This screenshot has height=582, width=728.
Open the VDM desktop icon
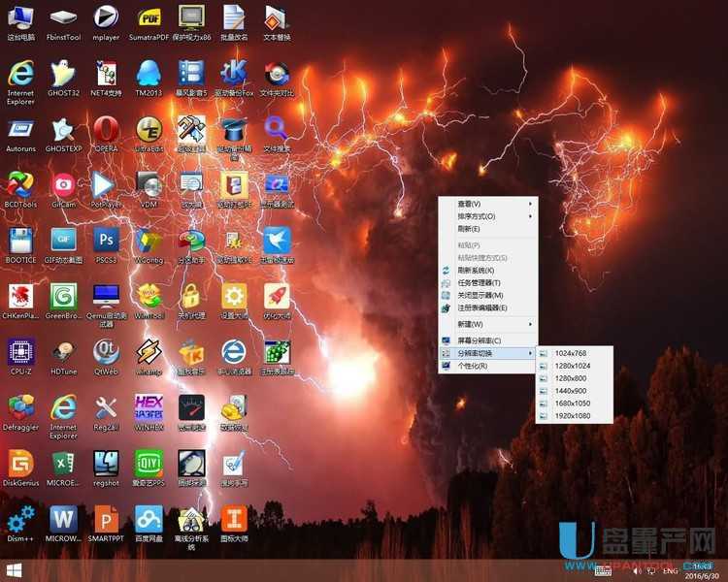(x=149, y=190)
